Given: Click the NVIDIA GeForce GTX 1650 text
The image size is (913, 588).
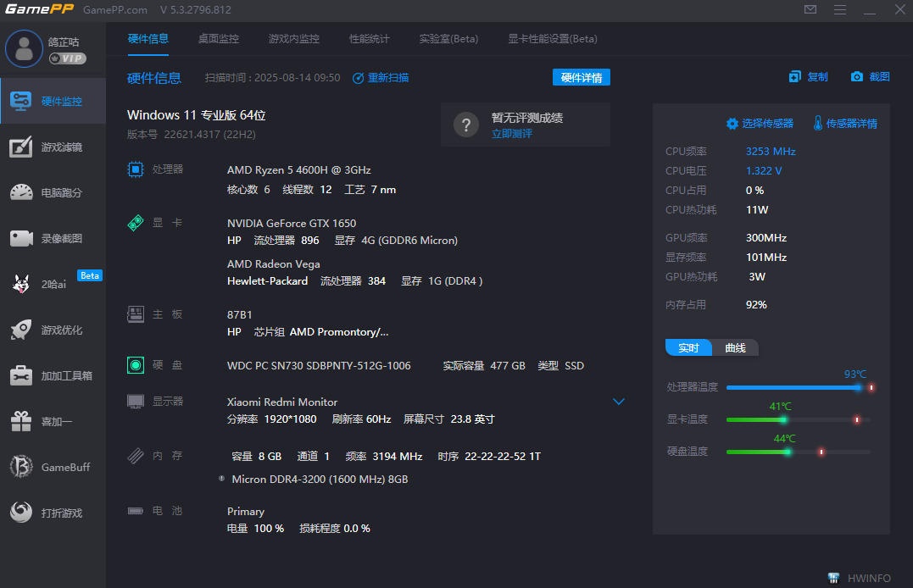Looking at the screenshot, I should pyautogui.click(x=291, y=224).
